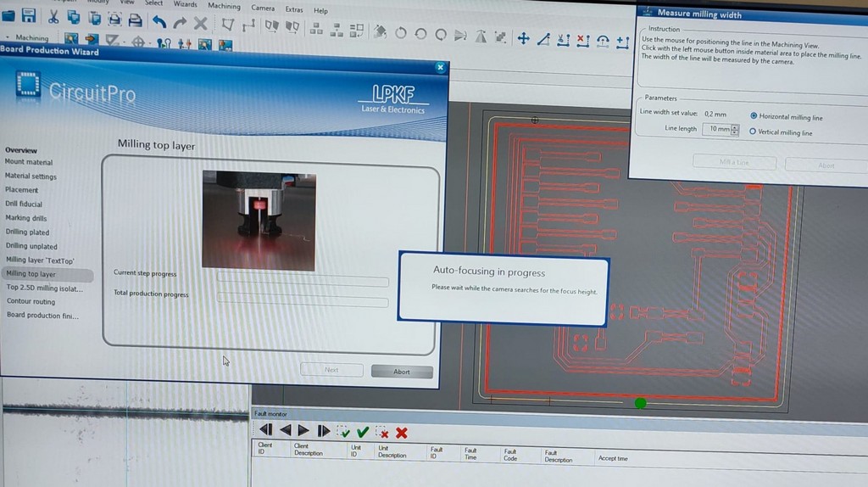Click the milling head camera thumbnail

259,221
